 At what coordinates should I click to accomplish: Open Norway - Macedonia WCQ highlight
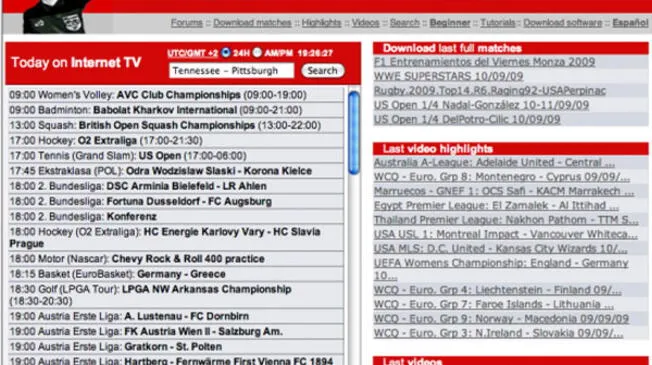(x=501, y=319)
